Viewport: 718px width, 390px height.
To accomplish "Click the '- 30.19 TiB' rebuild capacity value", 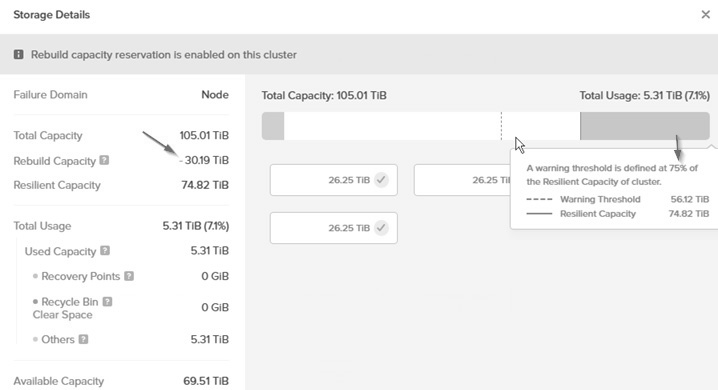I will (204, 160).
